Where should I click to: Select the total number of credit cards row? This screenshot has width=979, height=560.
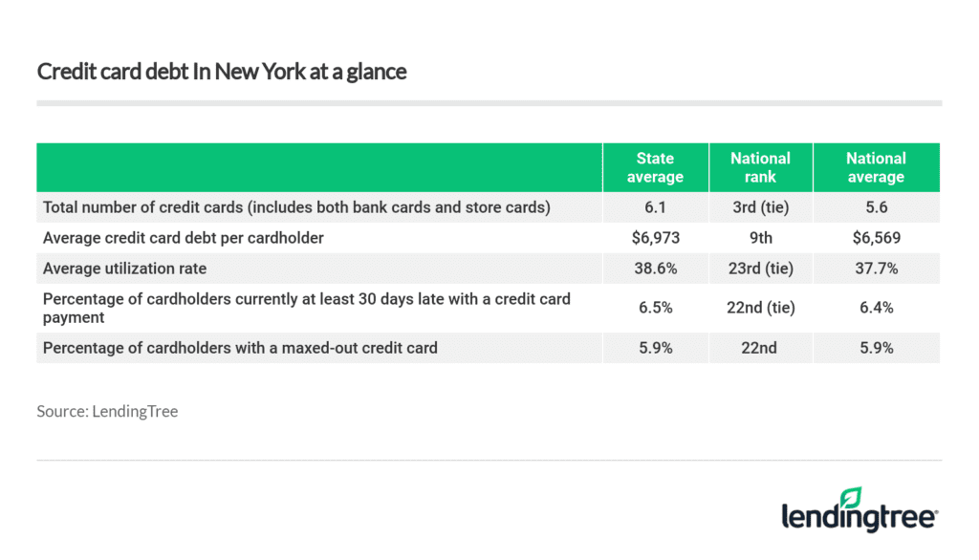click(x=296, y=207)
